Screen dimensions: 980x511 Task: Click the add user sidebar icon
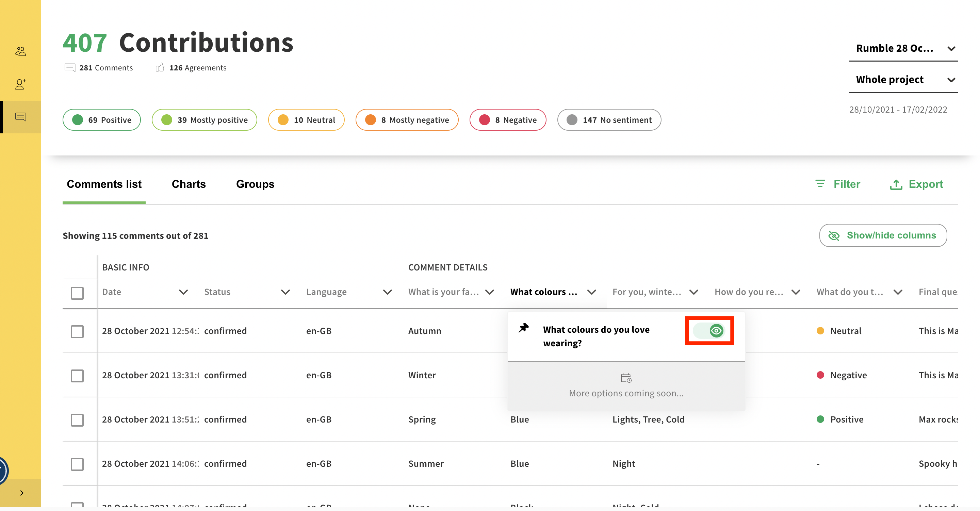click(x=20, y=84)
